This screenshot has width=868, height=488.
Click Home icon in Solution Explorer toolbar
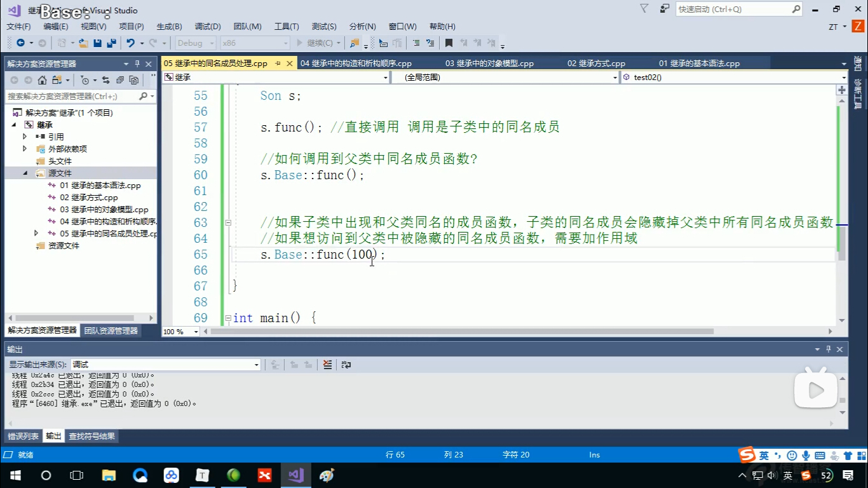[x=42, y=80]
